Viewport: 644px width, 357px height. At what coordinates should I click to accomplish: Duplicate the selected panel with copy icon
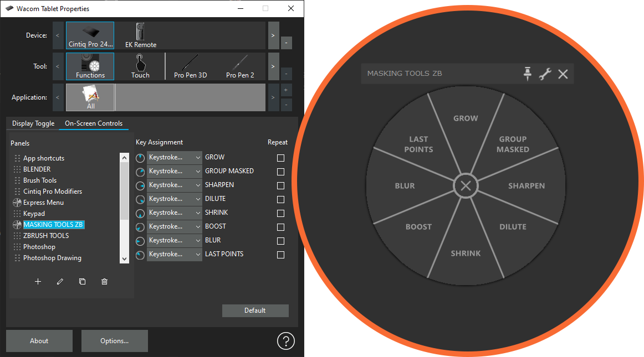click(x=82, y=282)
